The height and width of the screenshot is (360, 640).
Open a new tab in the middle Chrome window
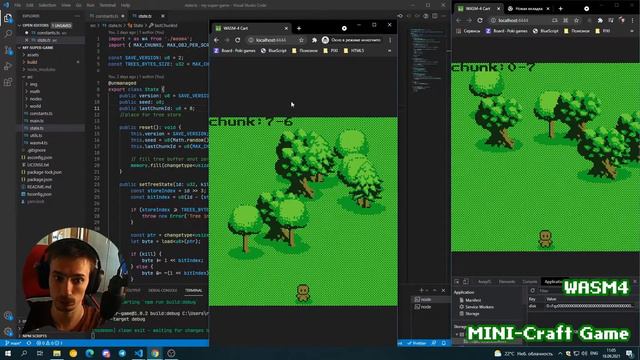pos(299,28)
